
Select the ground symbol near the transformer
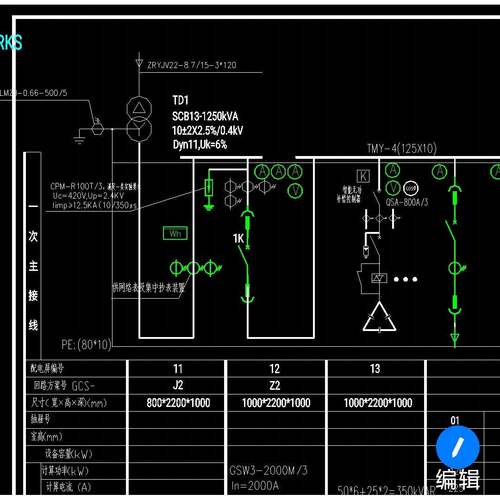(x=79, y=137)
